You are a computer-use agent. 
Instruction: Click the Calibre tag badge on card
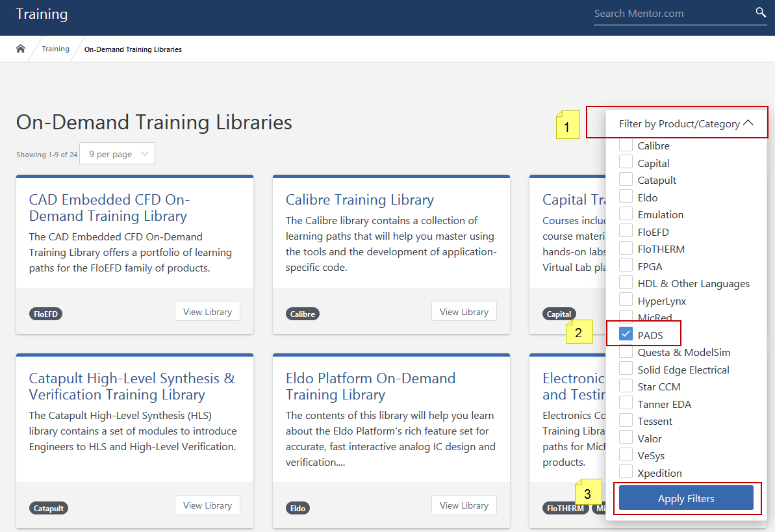(303, 314)
